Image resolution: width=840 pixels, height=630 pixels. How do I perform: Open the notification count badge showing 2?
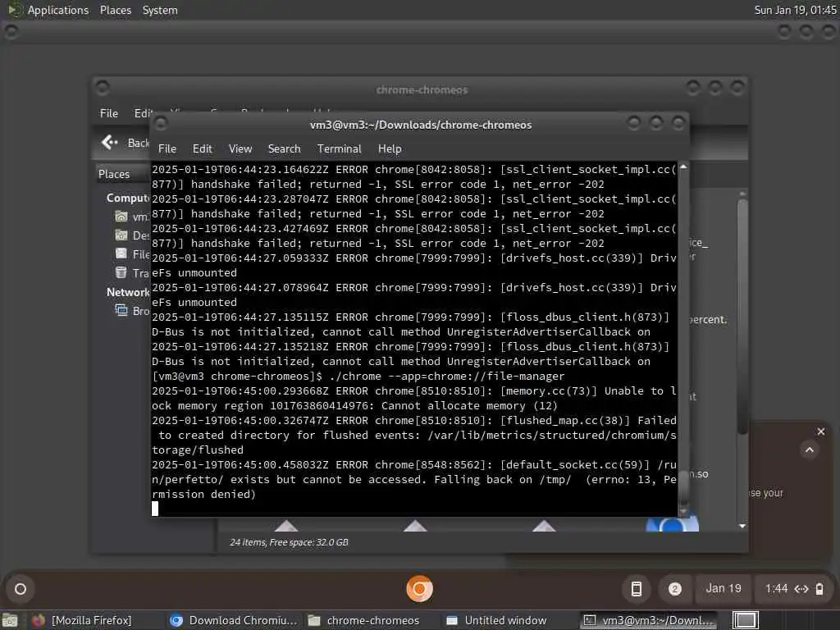674,589
